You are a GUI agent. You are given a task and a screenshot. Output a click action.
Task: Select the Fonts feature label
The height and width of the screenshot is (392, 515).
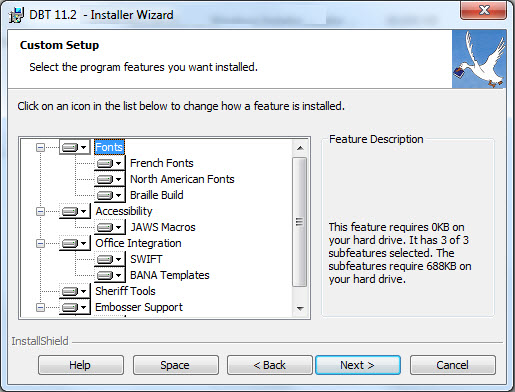pyautogui.click(x=109, y=147)
